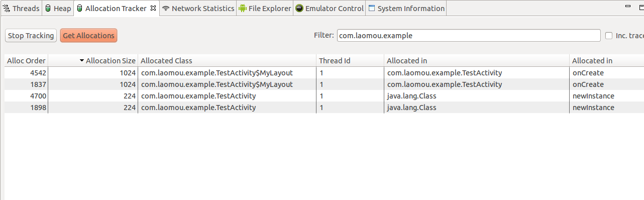Sort by Allocation Size column header

pos(93,61)
